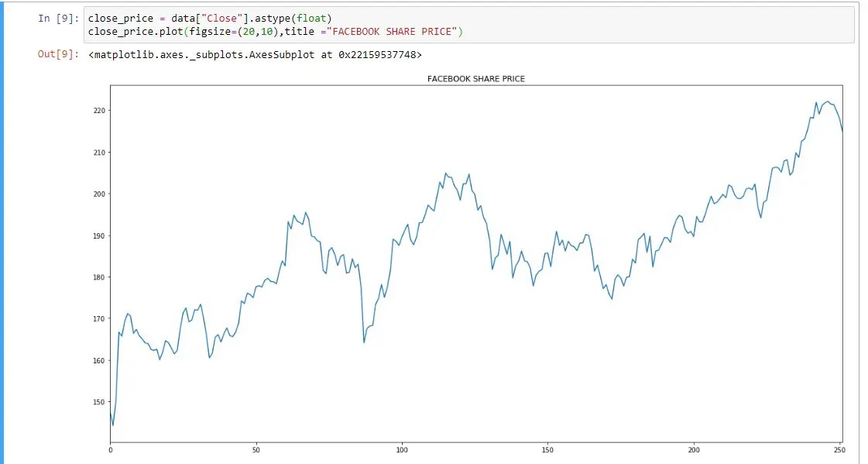Click the y-axis label 200
The height and width of the screenshot is (464, 868).
click(x=99, y=194)
